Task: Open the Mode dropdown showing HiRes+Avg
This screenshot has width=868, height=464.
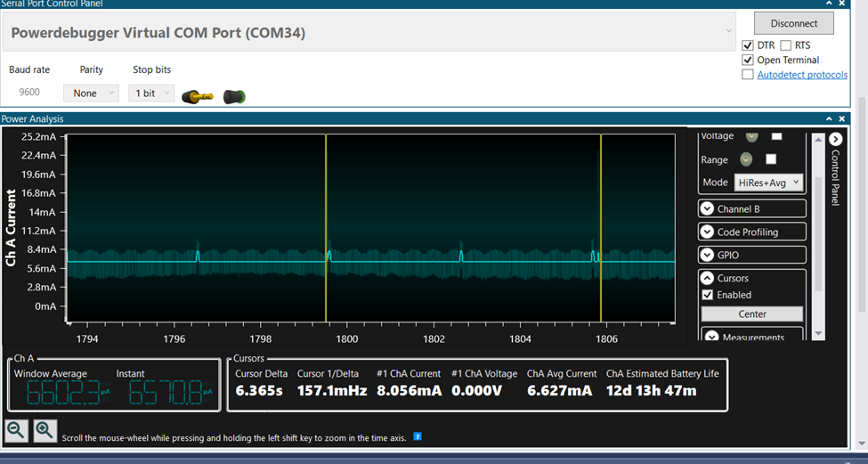Action: (769, 183)
